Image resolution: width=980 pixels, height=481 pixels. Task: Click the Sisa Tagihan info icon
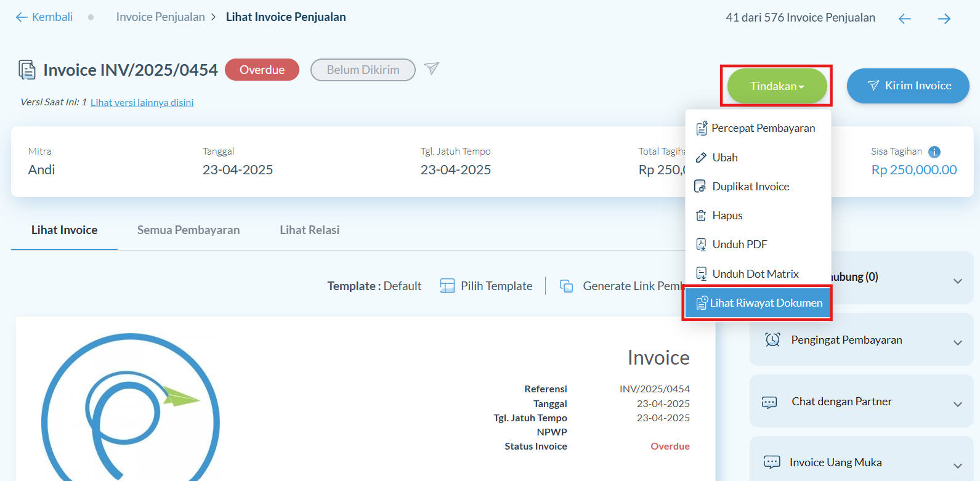(934, 152)
